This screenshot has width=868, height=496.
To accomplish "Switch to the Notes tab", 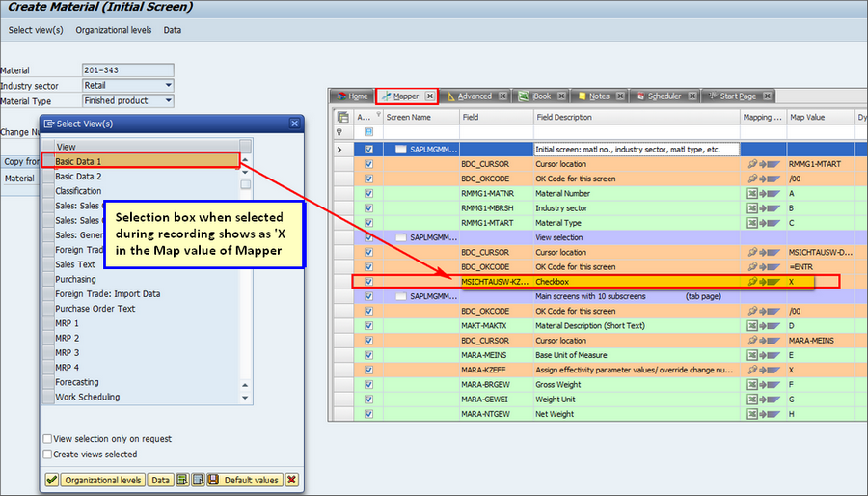I will pos(599,96).
